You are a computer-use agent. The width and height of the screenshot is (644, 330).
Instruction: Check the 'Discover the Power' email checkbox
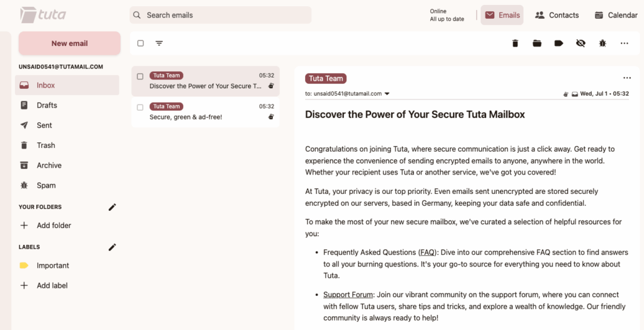(x=140, y=77)
